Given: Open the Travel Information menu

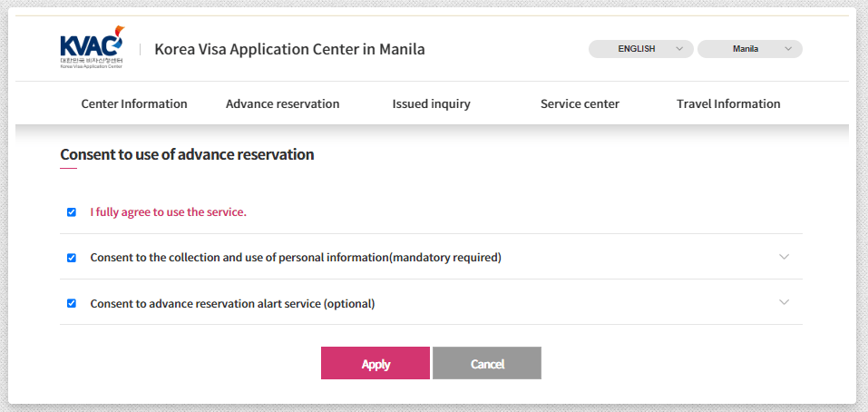Looking at the screenshot, I should [x=727, y=103].
